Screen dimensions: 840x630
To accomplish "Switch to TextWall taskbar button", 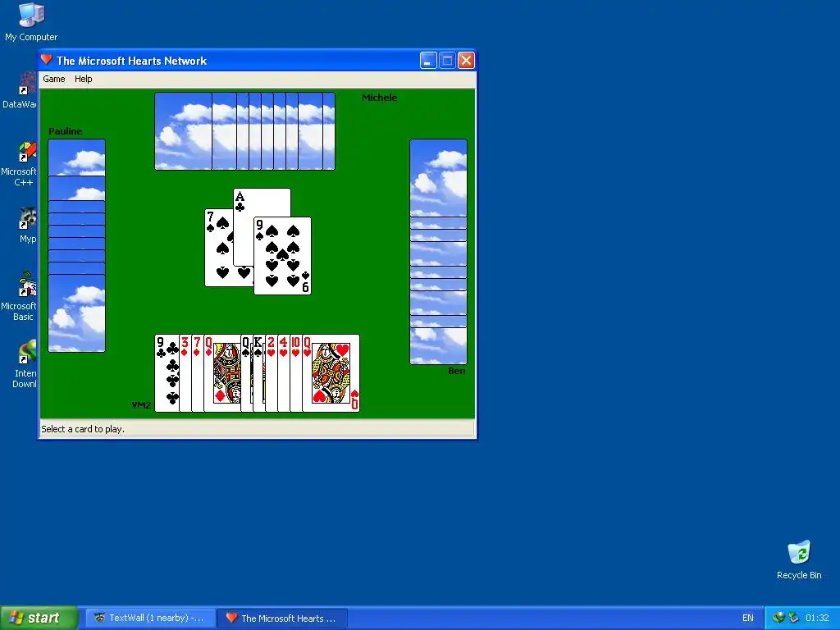I will (151, 619).
